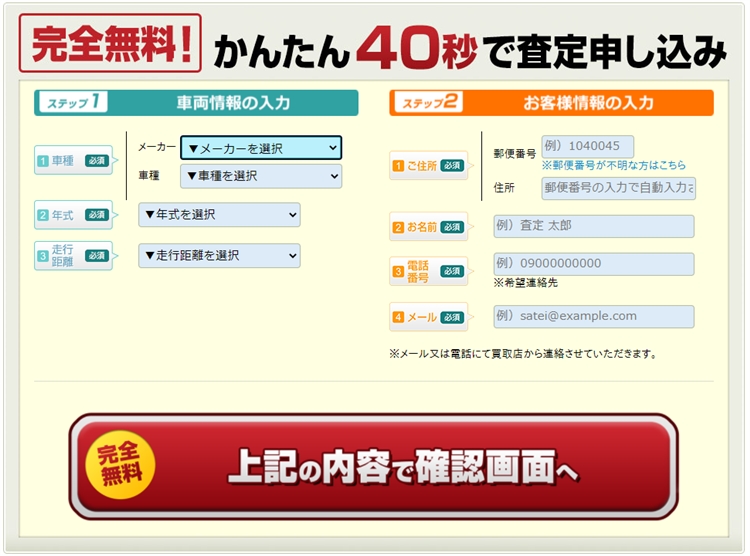This screenshot has height=556, width=750.
Task: Expand the 車種を選択 dropdown
Action: click(260, 176)
